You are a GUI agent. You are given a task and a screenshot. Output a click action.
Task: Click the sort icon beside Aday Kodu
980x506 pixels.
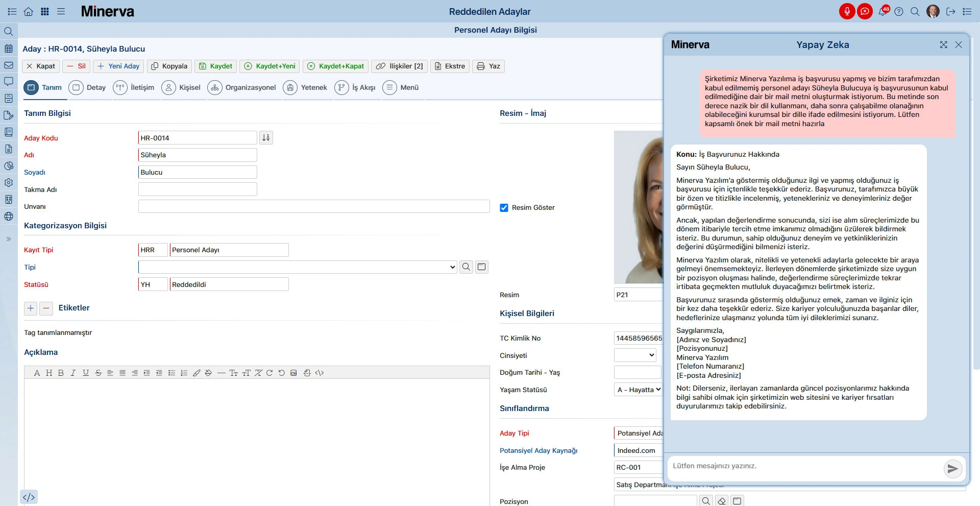coord(266,138)
